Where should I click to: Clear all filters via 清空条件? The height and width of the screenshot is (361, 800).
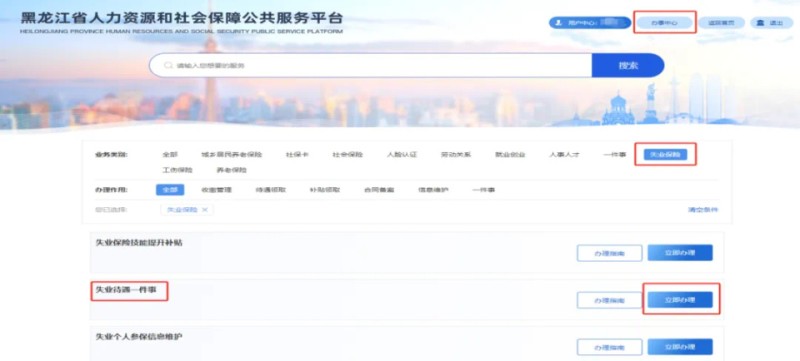tap(703, 210)
